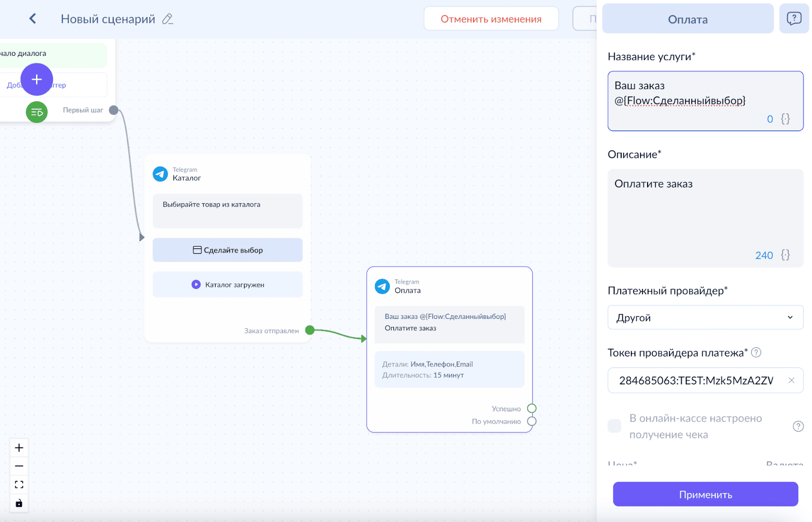Open help hint for онлайн-касса checkbox
812x522 pixels.
(x=798, y=426)
